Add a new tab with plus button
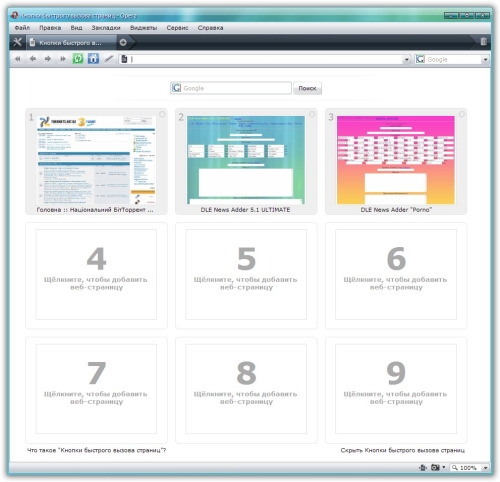 pyautogui.click(x=123, y=42)
